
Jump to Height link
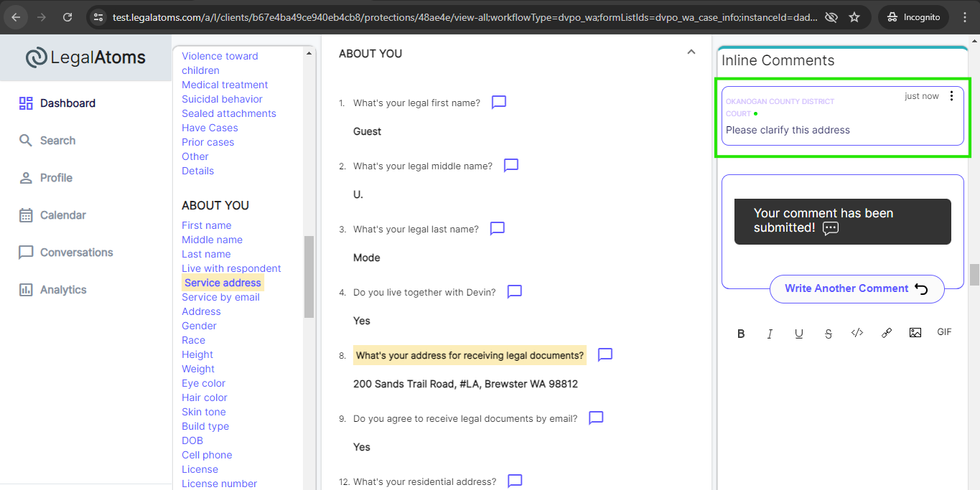tap(197, 354)
